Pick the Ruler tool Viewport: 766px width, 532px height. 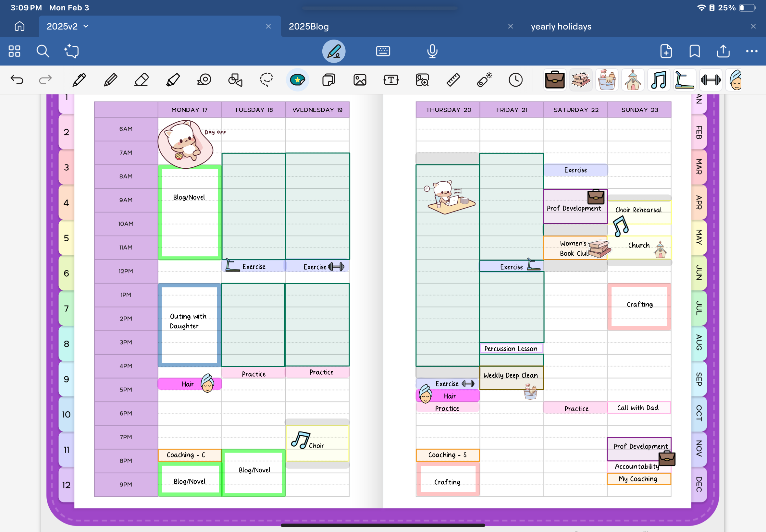[x=453, y=80]
